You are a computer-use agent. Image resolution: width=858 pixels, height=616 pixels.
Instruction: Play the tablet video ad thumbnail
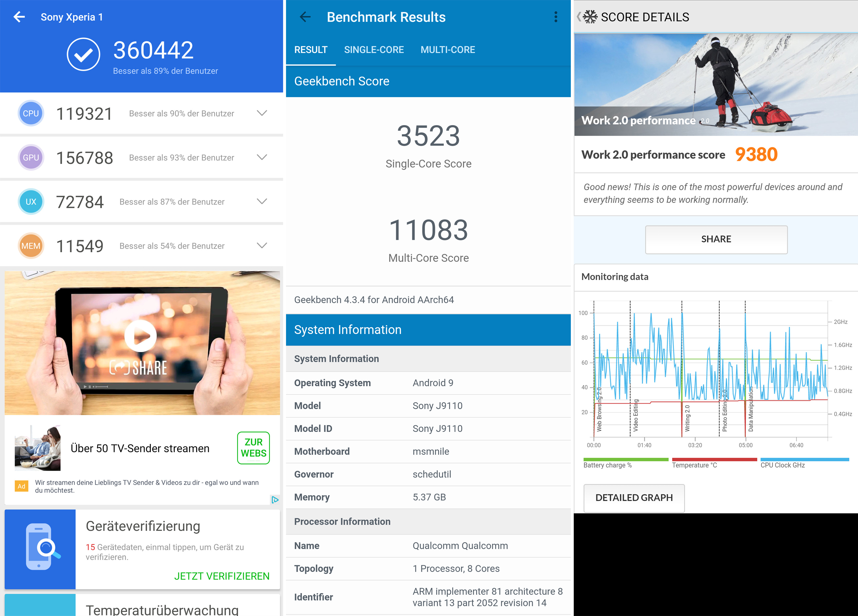coord(140,336)
